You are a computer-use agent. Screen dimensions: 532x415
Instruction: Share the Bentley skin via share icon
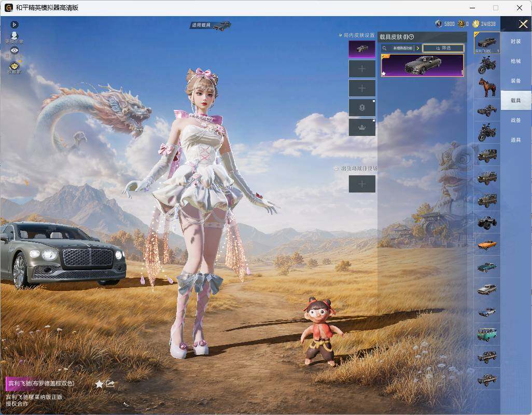(x=110, y=384)
